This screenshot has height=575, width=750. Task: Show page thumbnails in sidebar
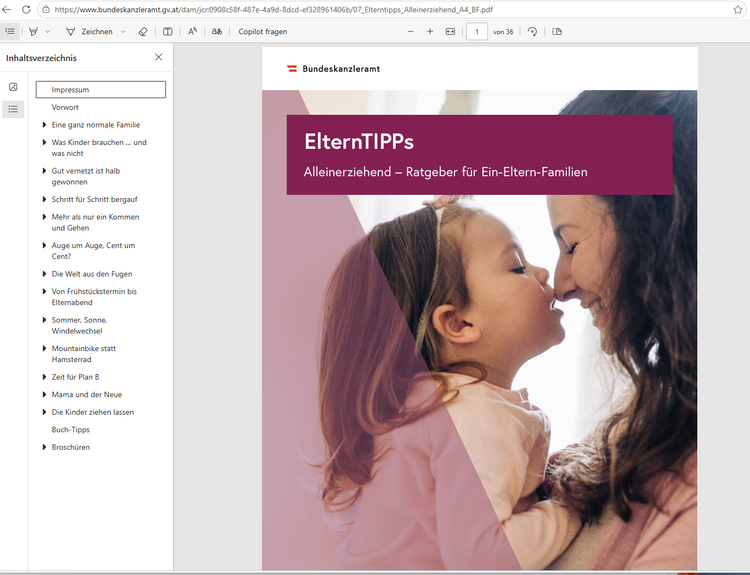point(13,87)
